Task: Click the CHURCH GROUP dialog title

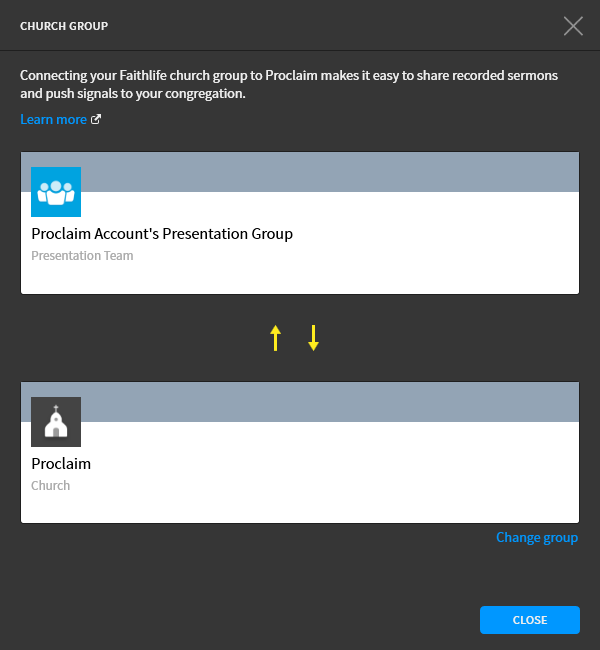Action: pos(64,26)
